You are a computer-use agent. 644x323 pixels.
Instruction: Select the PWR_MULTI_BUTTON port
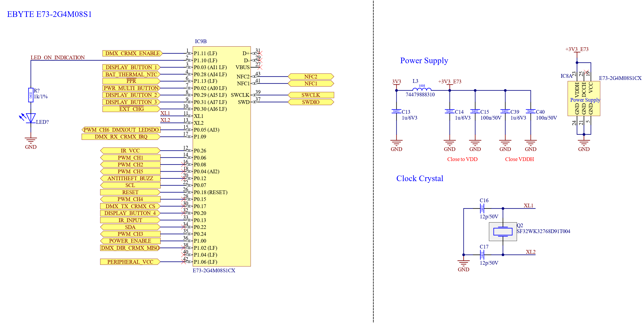131,88
